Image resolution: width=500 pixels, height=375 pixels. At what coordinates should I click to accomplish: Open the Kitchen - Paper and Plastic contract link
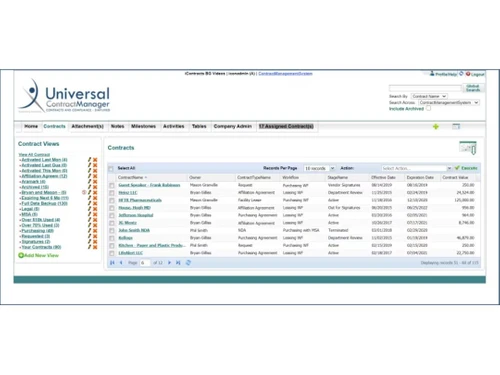(x=152, y=245)
